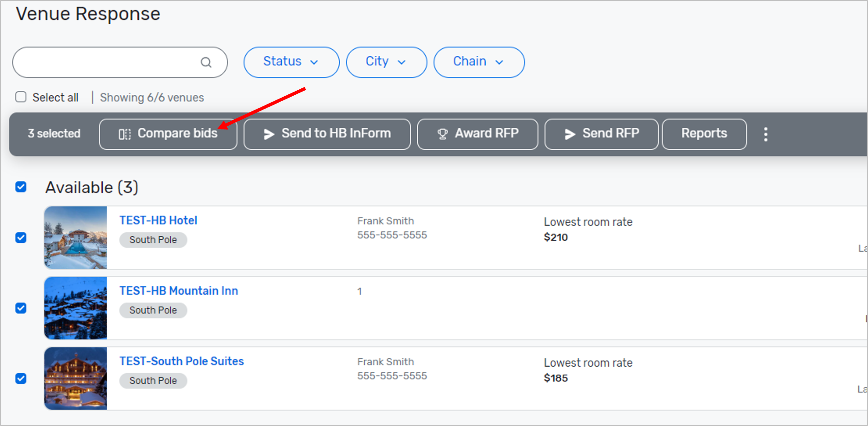
Task: Open the TEST-HB Mountain Inn venue link
Action: point(178,290)
